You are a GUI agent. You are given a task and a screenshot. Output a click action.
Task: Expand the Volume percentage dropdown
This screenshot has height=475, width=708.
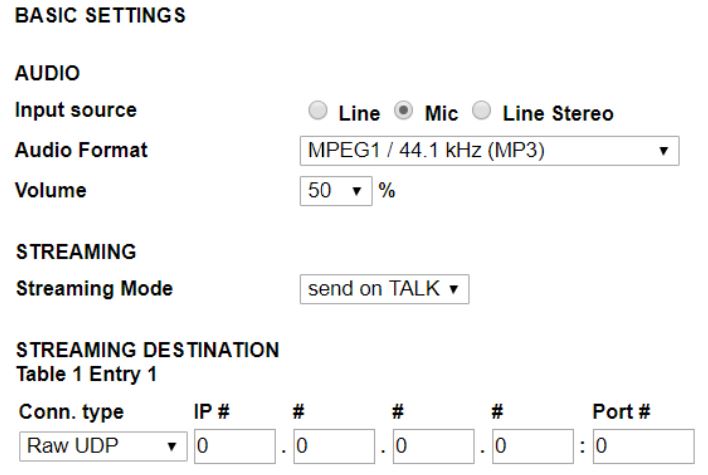[335, 190]
